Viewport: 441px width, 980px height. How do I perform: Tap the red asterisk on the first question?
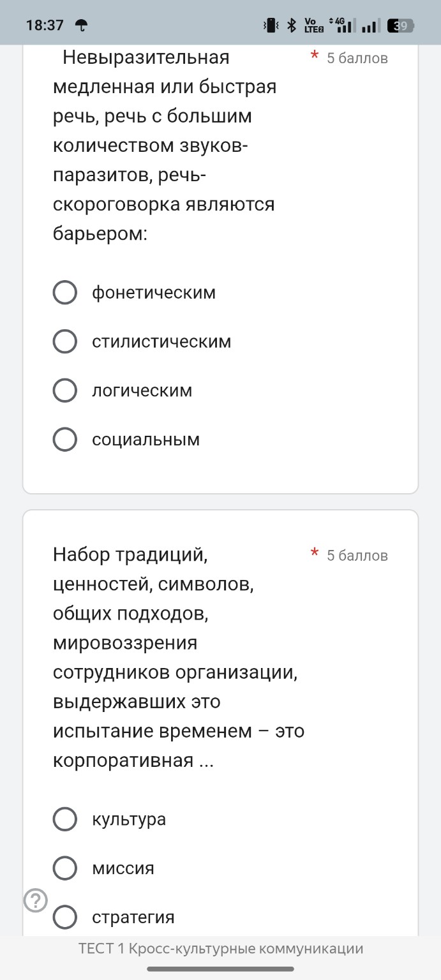point(313,56)
